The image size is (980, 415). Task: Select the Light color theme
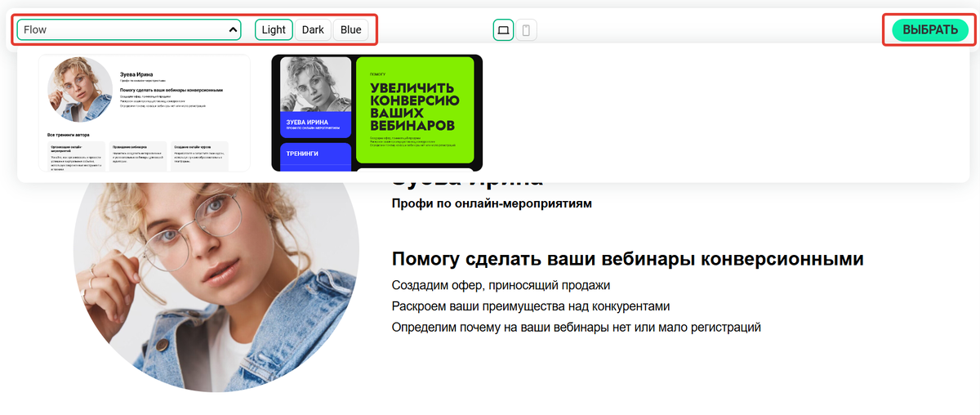click(274, 30)
